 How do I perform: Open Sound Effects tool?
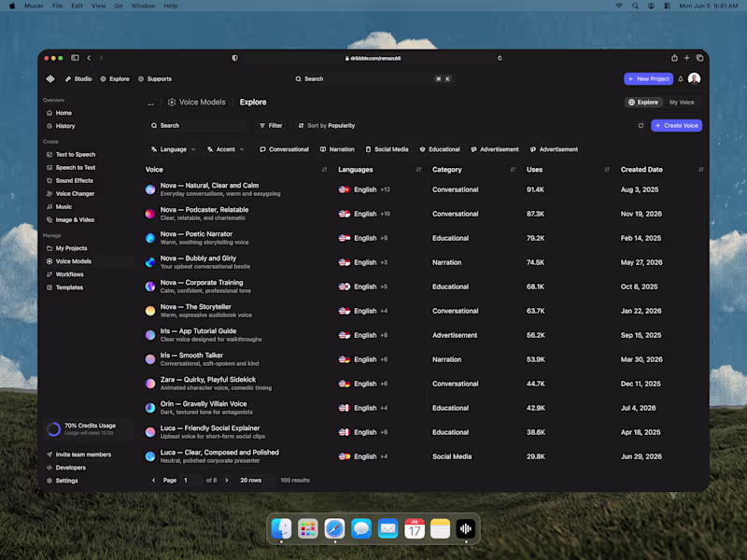(70, 180)
